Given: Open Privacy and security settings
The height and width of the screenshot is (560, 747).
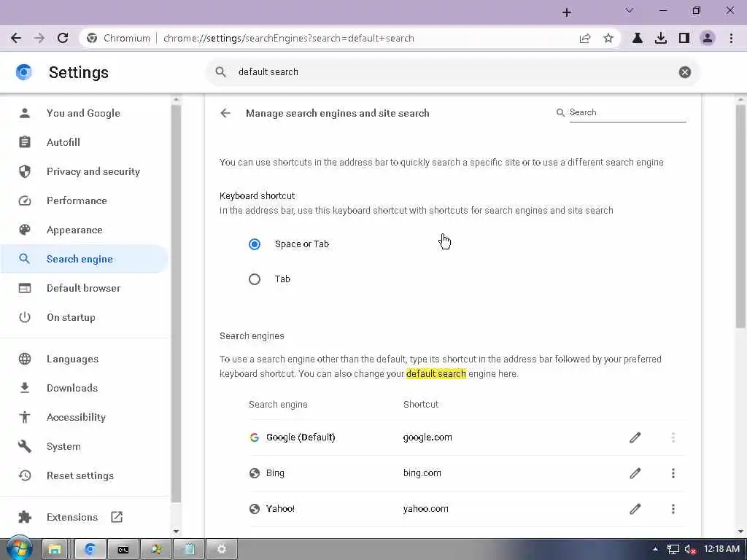Looking at the screenshot, I should 84,171.
